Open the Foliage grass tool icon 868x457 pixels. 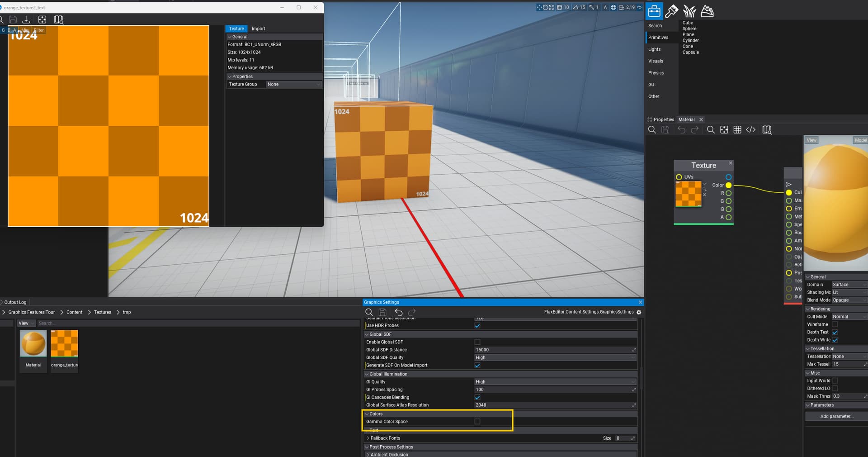pos(689,11)
